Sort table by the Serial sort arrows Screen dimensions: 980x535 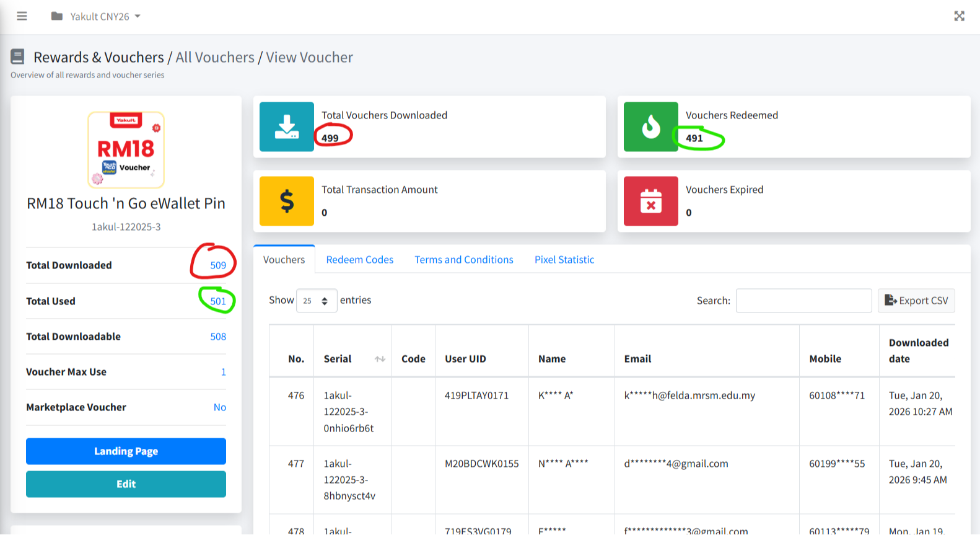pos(380,359)
